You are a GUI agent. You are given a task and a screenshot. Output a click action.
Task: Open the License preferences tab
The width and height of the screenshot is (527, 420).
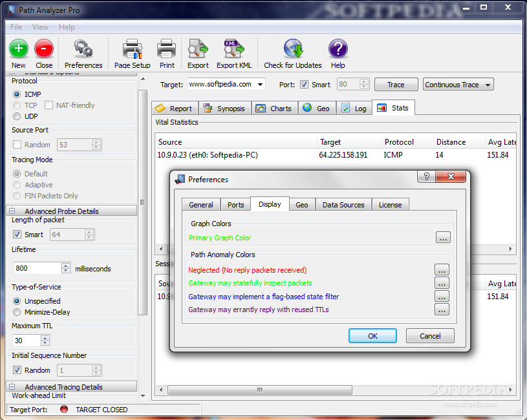(x=390, y=204)
